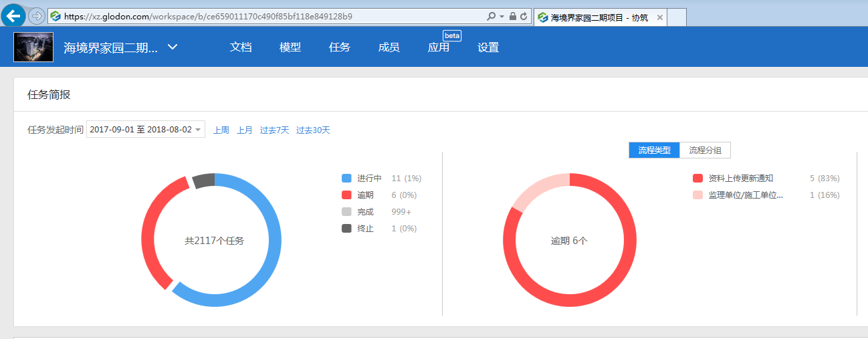
Task: Filter tasks by 过去30天
Action: click(x=313, y=130)
